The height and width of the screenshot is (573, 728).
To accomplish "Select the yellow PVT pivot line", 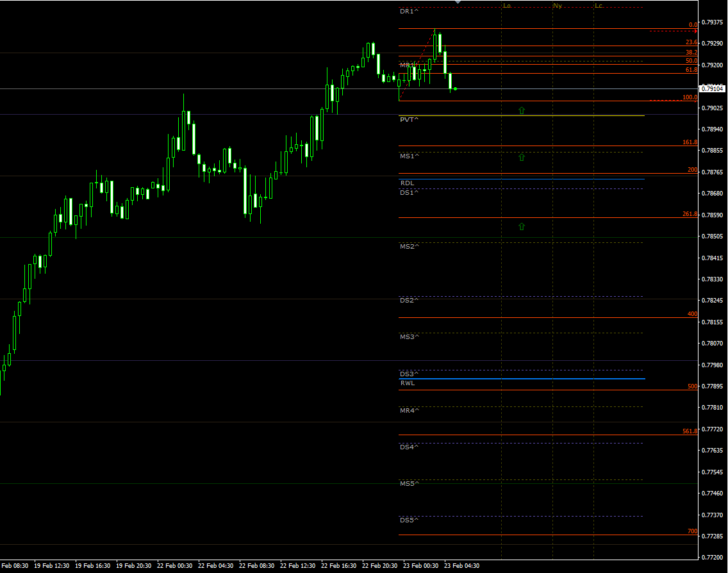I will pos(522,115).
